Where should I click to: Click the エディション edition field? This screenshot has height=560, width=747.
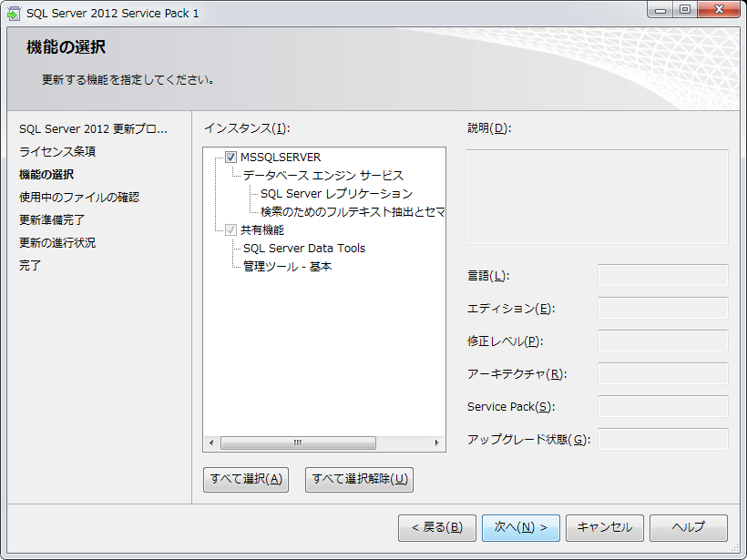pos(662,309)
